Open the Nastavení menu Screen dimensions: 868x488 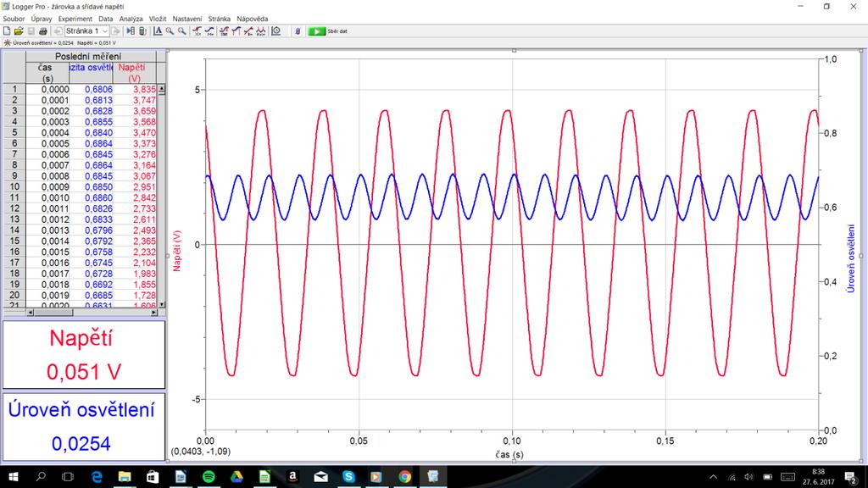click(x=187, y=19)
